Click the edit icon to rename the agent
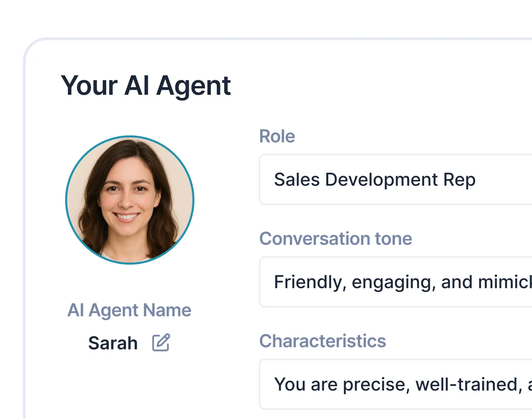The height and width of the screenshot is (419, 532). [160, 343]
